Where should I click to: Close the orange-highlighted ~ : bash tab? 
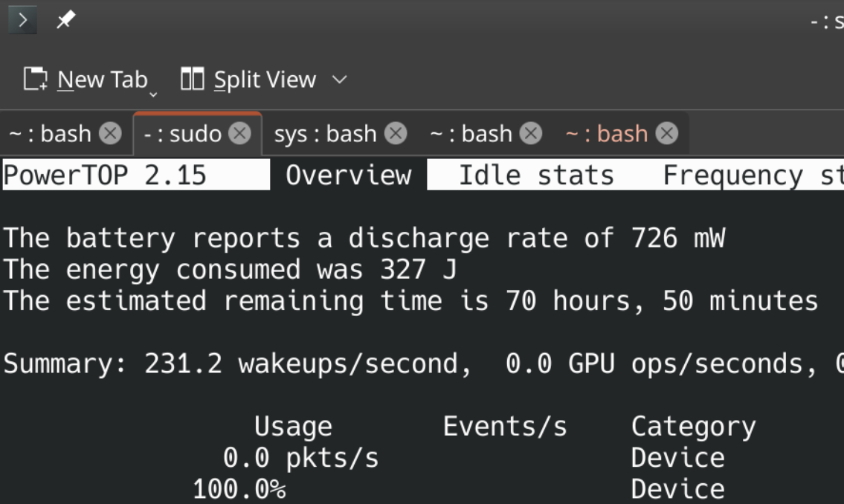666,134
